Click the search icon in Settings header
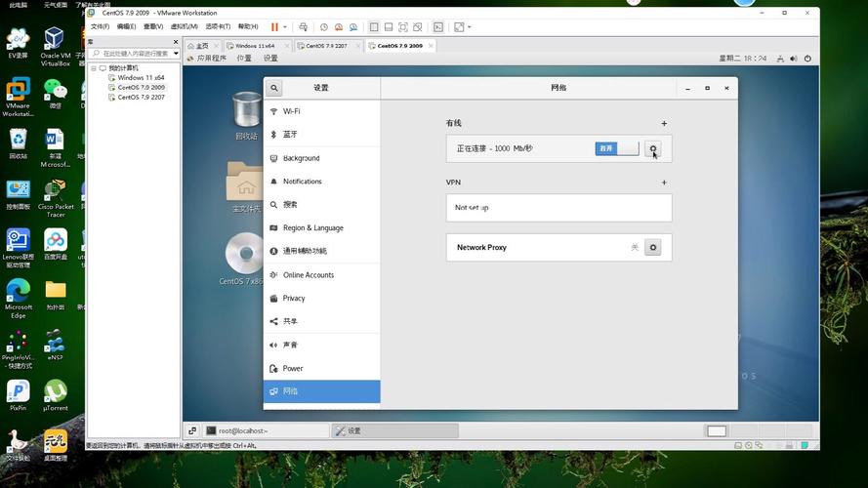868x488 pixels. tap(274, 88)
